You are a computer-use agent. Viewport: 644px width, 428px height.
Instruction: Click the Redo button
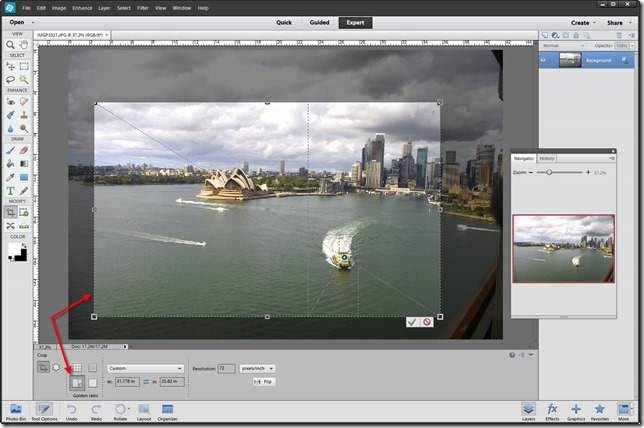96,412
